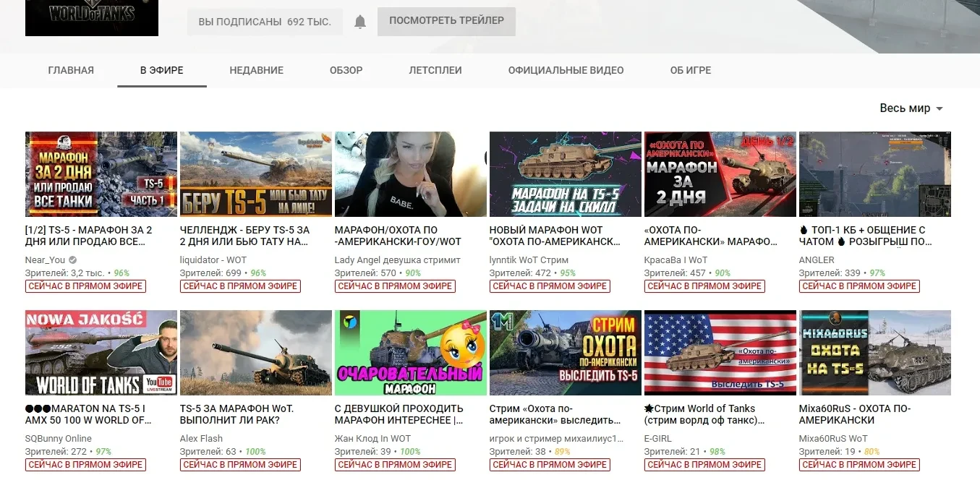The image size is (980, 480).
Task: Switch to the ГЛАВНАЯ tab
Action: [x=71, y=70]
